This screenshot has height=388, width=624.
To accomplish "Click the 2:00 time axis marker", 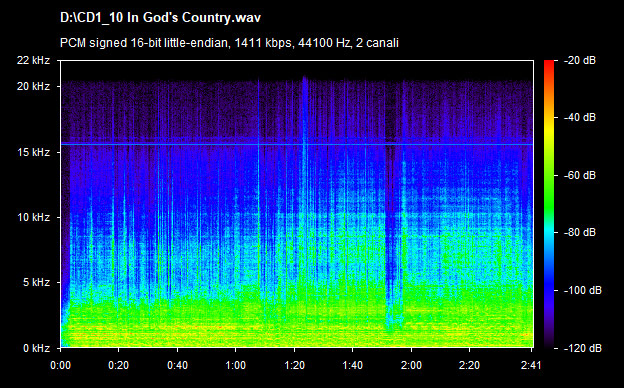I will pos(411,365).
